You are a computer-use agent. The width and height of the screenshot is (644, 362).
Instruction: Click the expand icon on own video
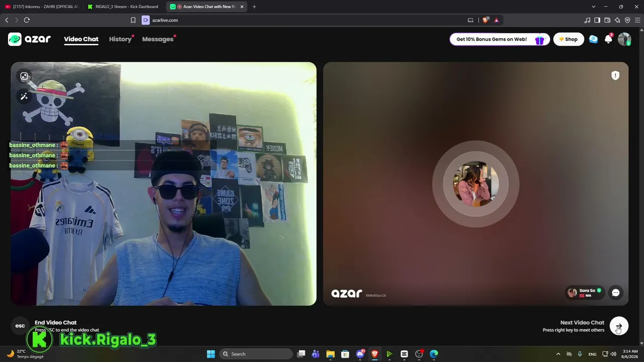(x=24, y=76)
